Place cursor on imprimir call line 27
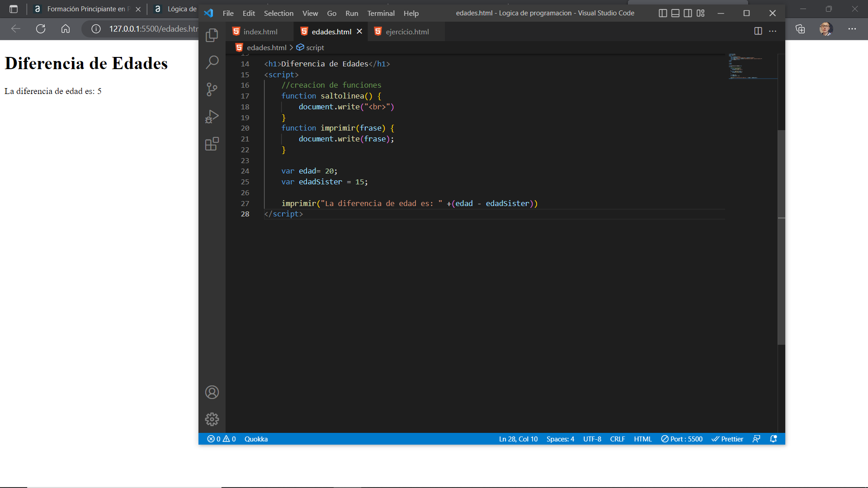The height and width of the screenshot is (488, 868). coord(410,203)
